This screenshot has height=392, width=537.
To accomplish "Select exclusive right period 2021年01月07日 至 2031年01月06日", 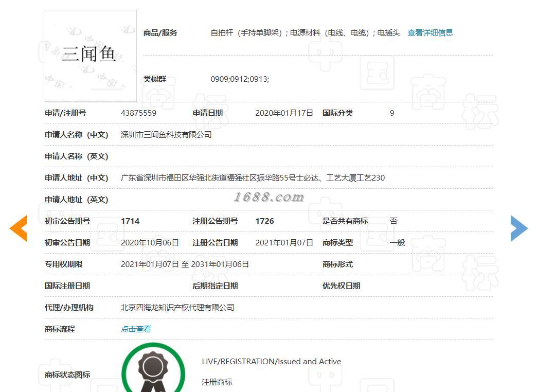I will pos(185,264).
